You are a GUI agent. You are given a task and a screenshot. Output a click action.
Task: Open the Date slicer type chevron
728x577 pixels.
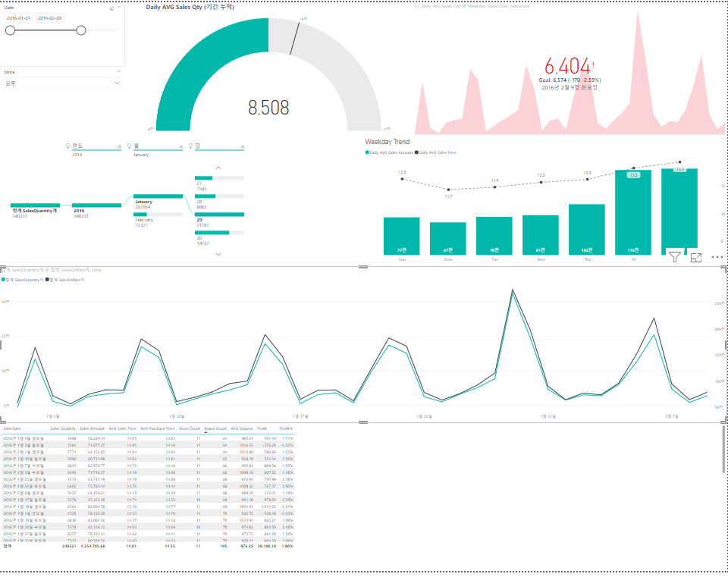click(x=119, y=8)
